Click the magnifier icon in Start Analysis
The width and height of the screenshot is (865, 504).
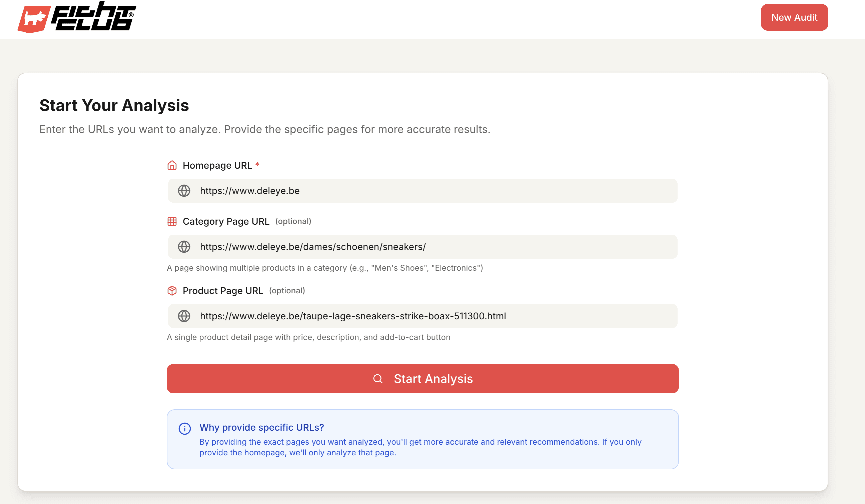point(377,379)
